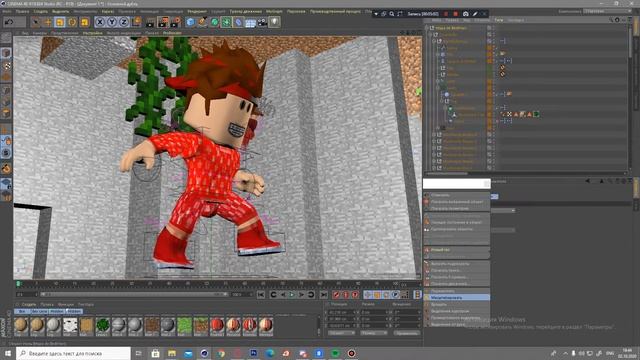Screen dimensions: 640x360
Task: Open the Render Settings gear clapperboard
Action: (x=176, y=22)
